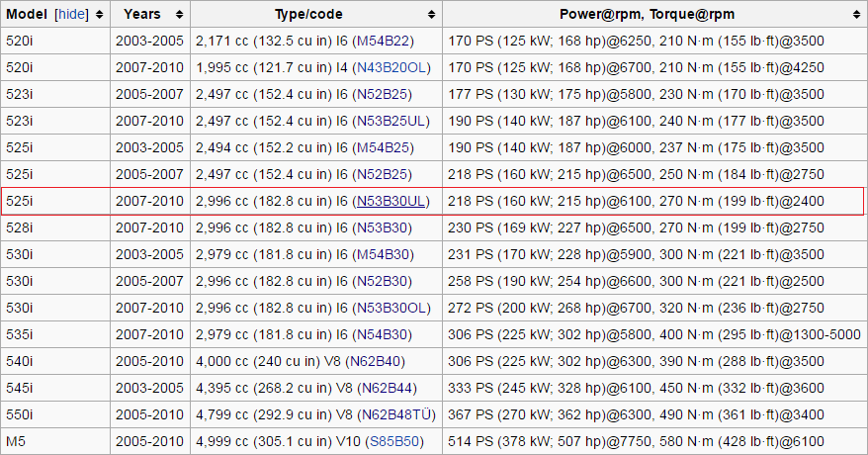Open the N62B40 engine link

(375, 361)
